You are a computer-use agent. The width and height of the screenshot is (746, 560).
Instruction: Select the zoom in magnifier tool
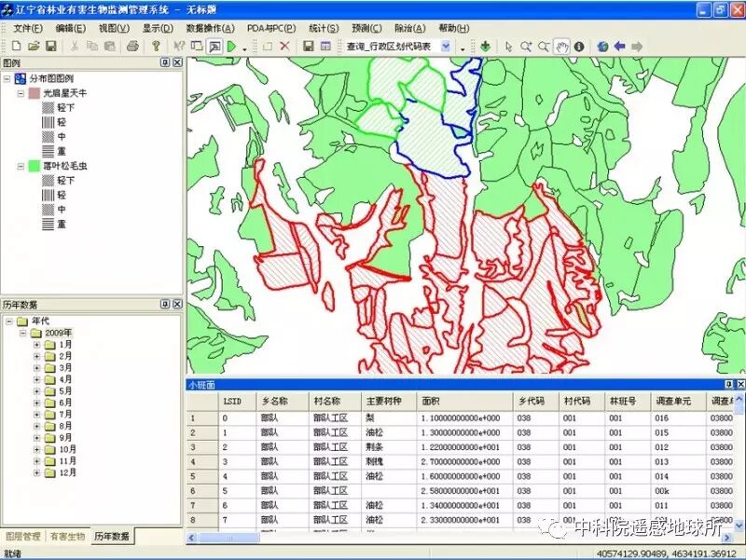tap(526, 46)
